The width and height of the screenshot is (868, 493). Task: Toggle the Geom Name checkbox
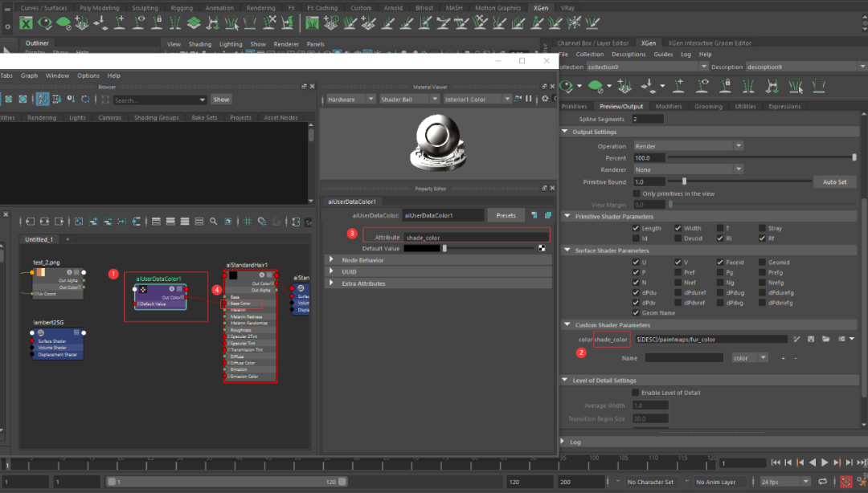coord(636,312)
